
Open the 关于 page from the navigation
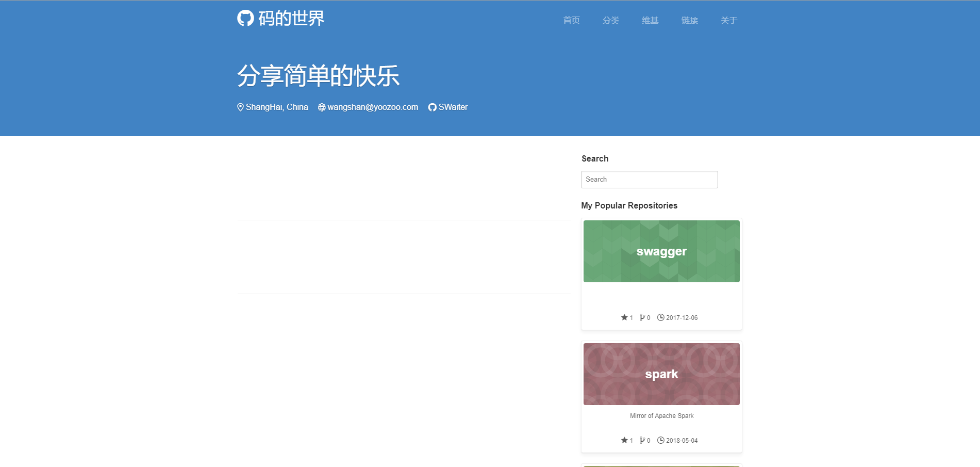[x=728, y=20]
